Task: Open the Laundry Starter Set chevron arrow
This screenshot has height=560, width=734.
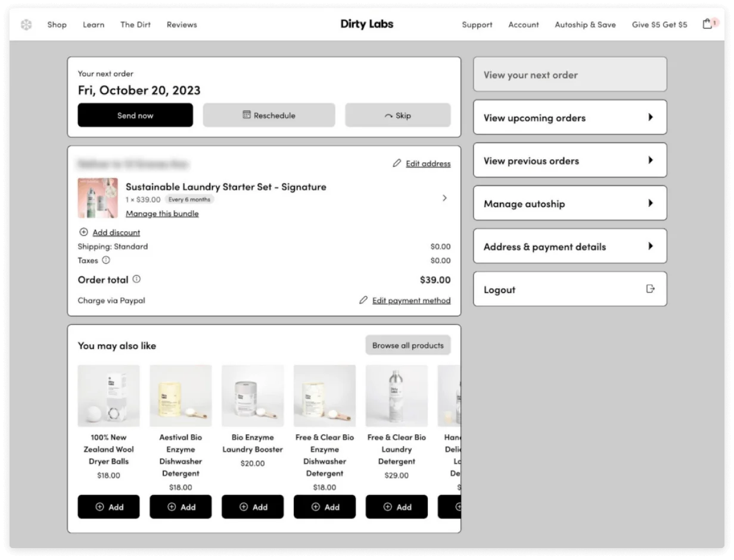Action: (444, 198)
